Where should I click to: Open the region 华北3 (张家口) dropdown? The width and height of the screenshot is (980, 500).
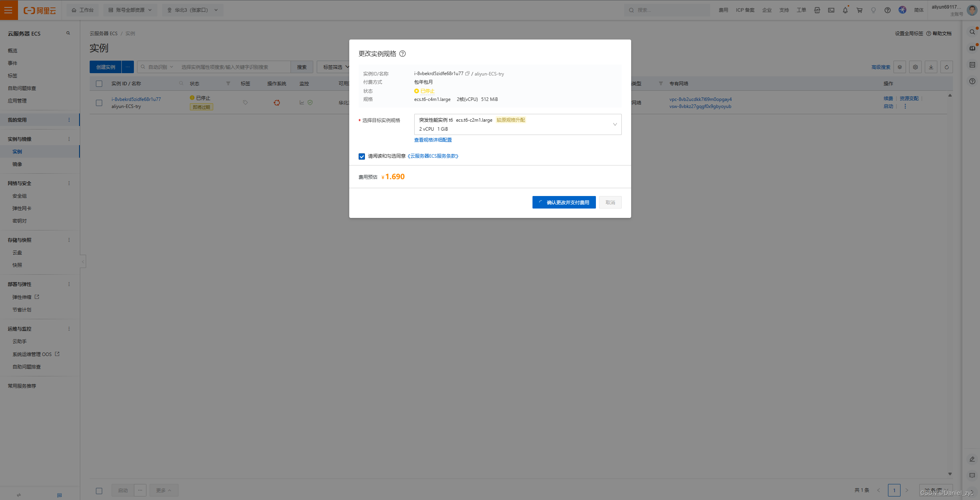pos(192,10)
